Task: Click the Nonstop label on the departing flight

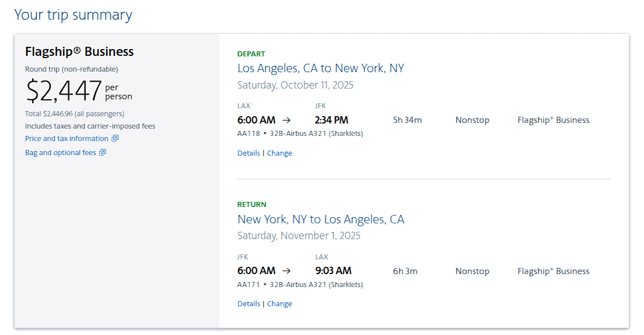Action: coord(472,120)
